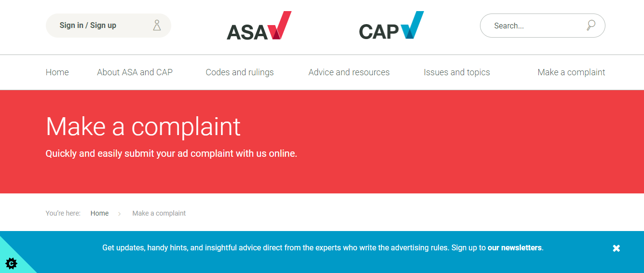644x273 pixels.
Task: Open Advice and resources menu
Action: pyautogui.click(x=349, y=72)
